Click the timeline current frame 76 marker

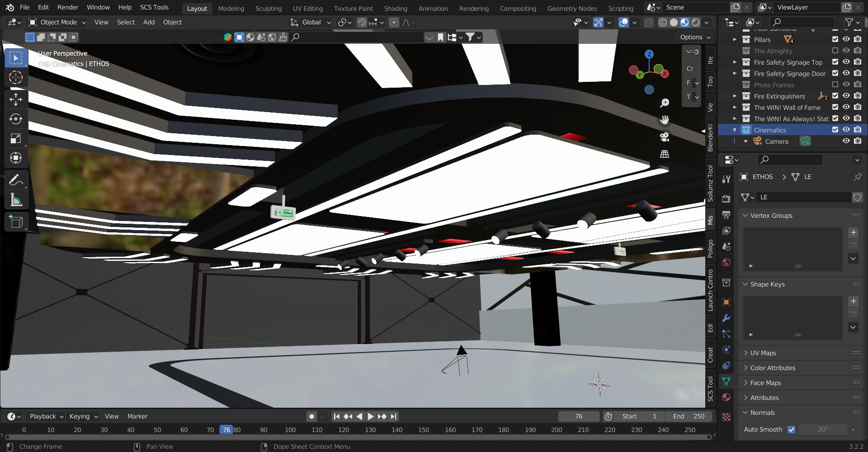tap(226, 430)
